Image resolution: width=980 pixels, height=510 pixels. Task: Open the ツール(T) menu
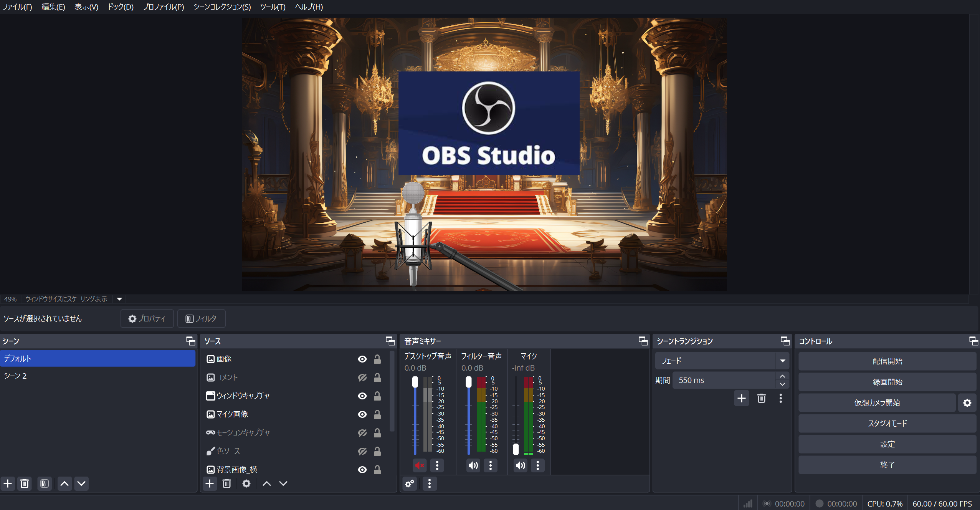coord(273,7)
